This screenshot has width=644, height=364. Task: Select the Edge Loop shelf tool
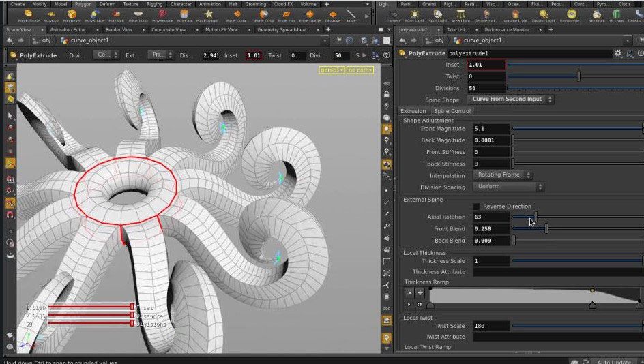[138, 16]
